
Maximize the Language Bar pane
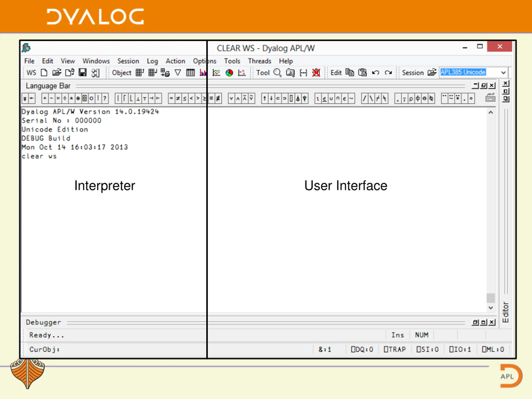click(484, 86)
